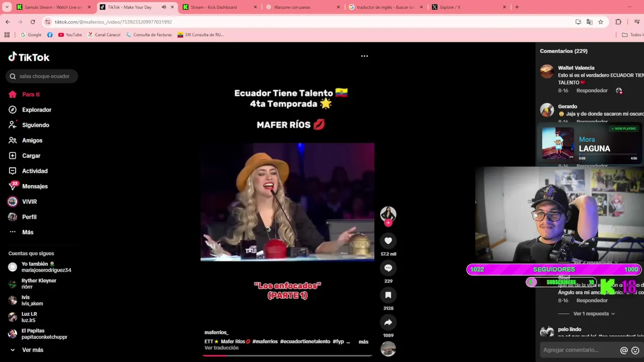Open Waltet Valencia profile name
644x362 pixels.
coord(576,68)
